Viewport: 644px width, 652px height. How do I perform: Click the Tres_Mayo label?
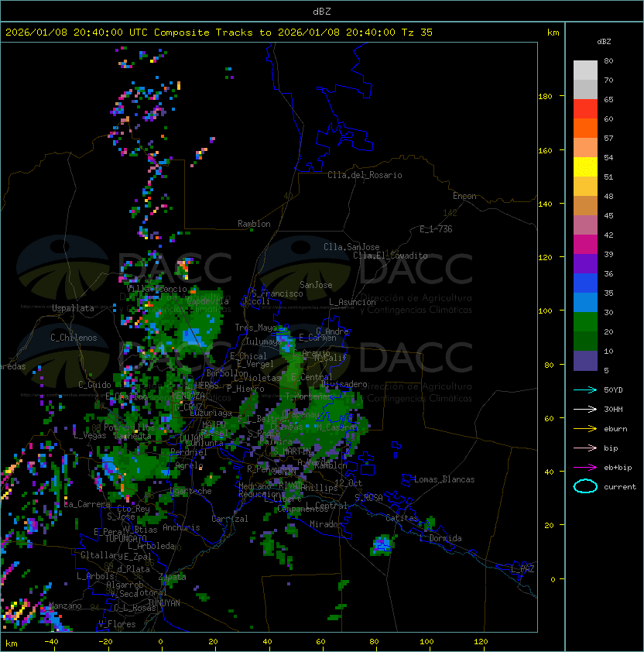click(255, 328)
